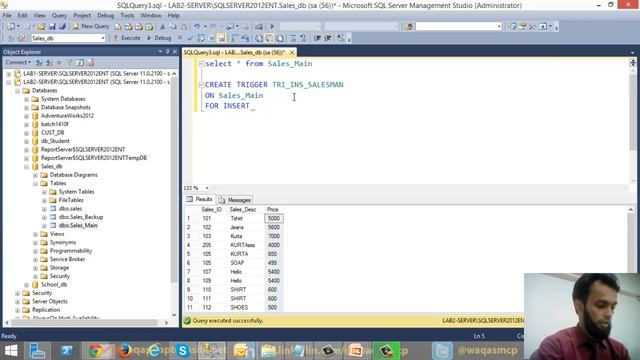Viewport: 640px width, 360px height.
Task: Open Google Chrome from taskbar
Action: tap(96, 351)
